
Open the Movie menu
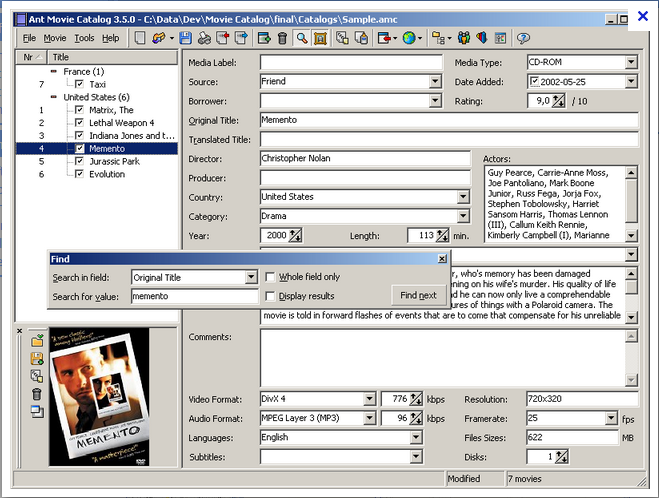pos(55,38)
